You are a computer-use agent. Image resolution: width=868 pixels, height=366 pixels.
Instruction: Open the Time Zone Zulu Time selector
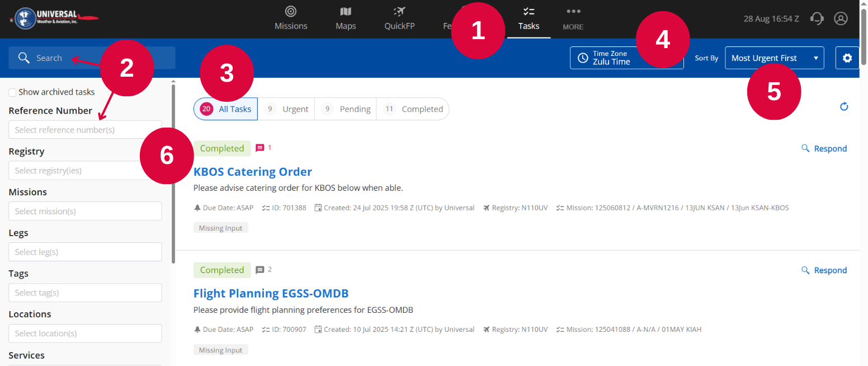tap(626, 58)
